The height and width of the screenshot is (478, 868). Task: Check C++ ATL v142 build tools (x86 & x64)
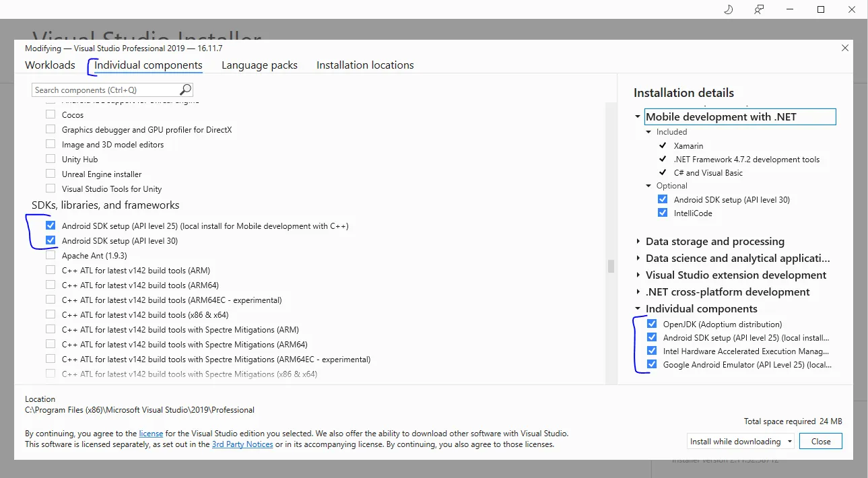point(51,315)
